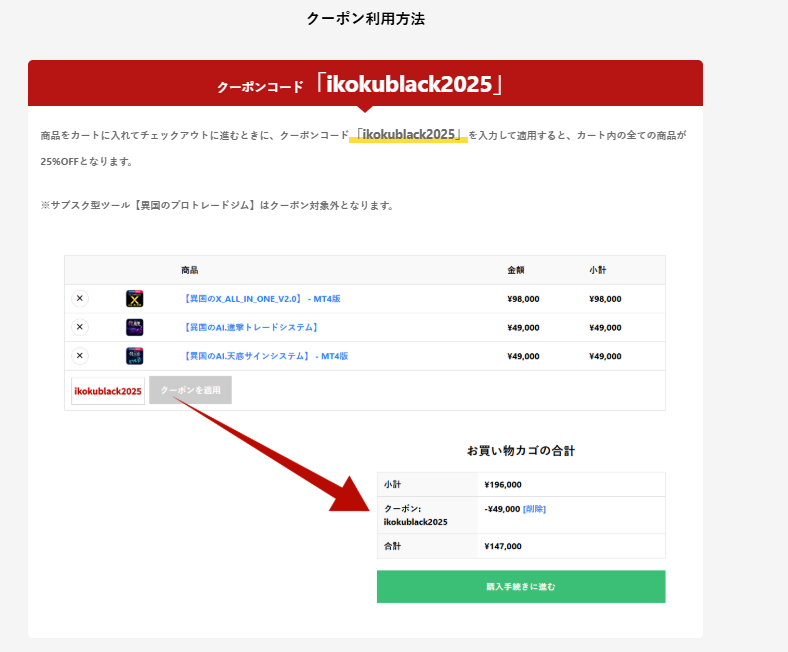
Task: Click the 金額 column header
Action: (515, 270)
